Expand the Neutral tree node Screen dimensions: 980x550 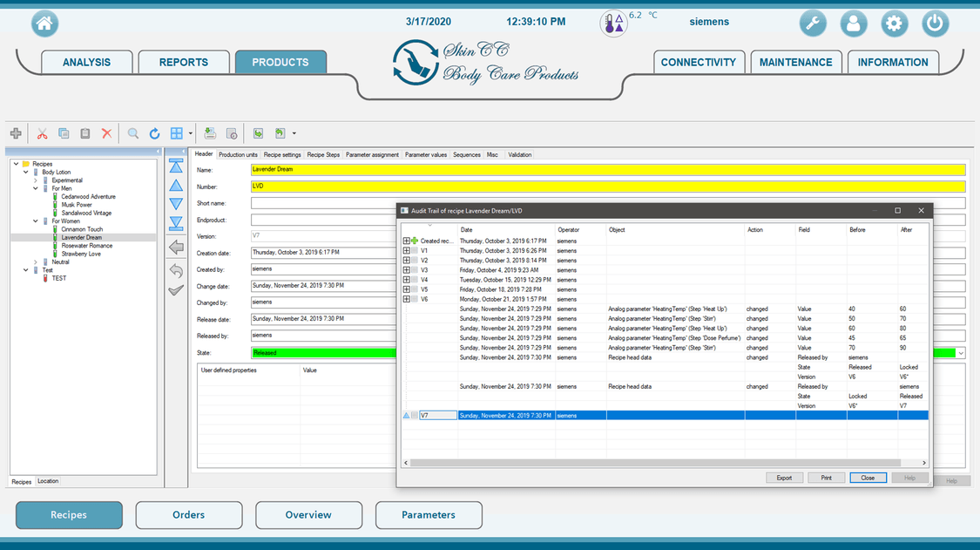(35, 262)
